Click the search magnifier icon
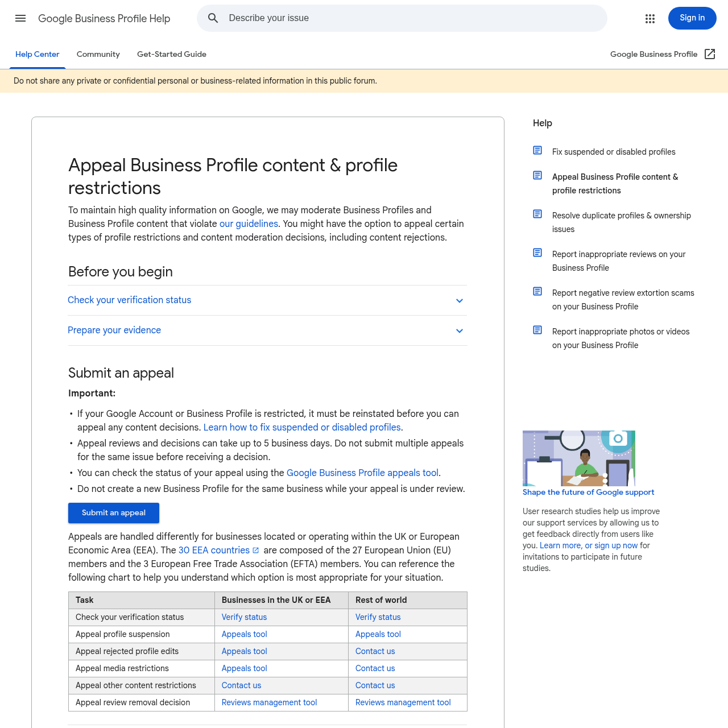 click(x=213, y=18)
